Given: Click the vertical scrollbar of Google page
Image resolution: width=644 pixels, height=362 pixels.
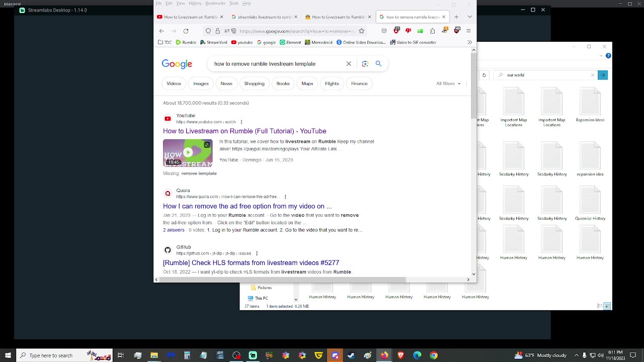Looking at the screenshot, I should point(473,86).
